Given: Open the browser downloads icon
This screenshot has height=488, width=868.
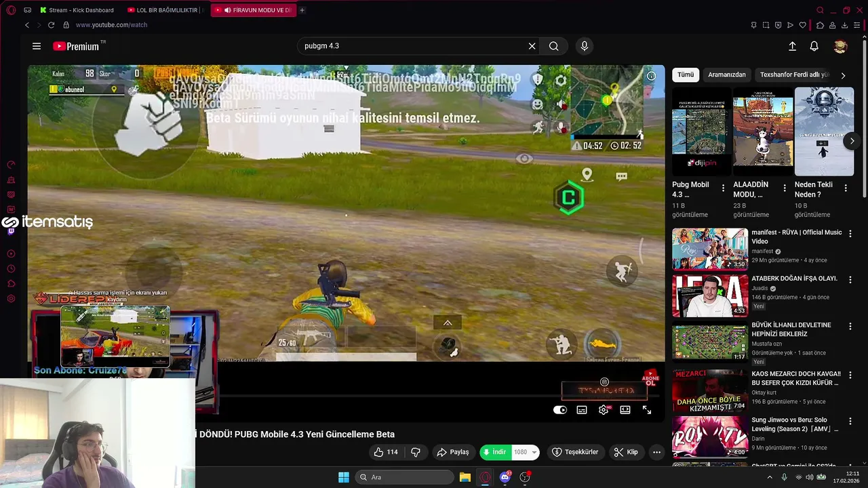Looking at the screenshot, I should [x=845, y=25].
